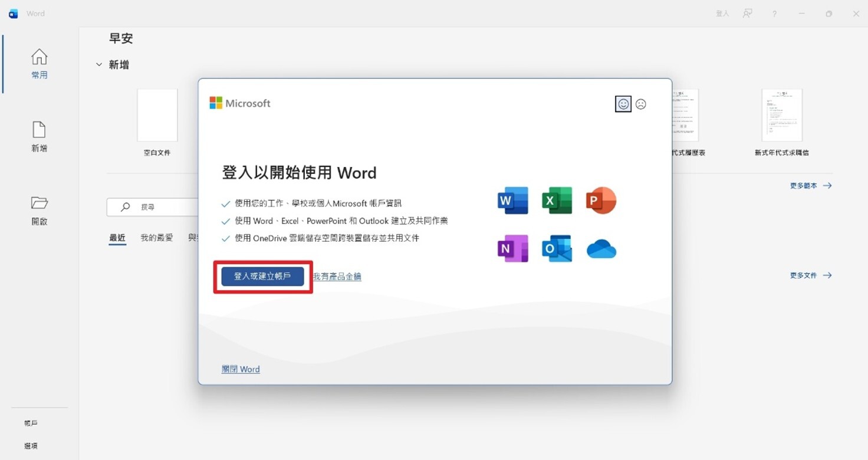Click the help question mark icon
Viewport: 868px width, 460px height.
click(774, 14)
